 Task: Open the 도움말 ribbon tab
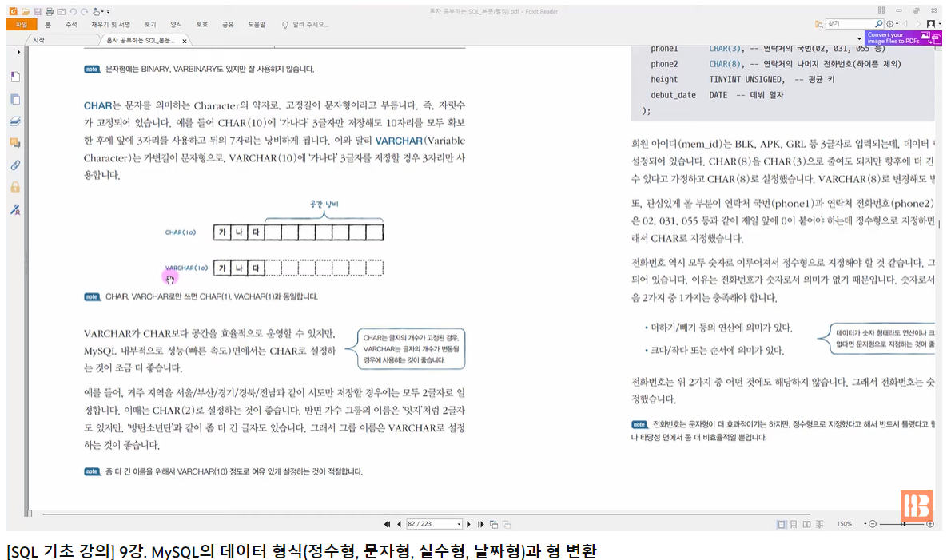click(257, 25)
